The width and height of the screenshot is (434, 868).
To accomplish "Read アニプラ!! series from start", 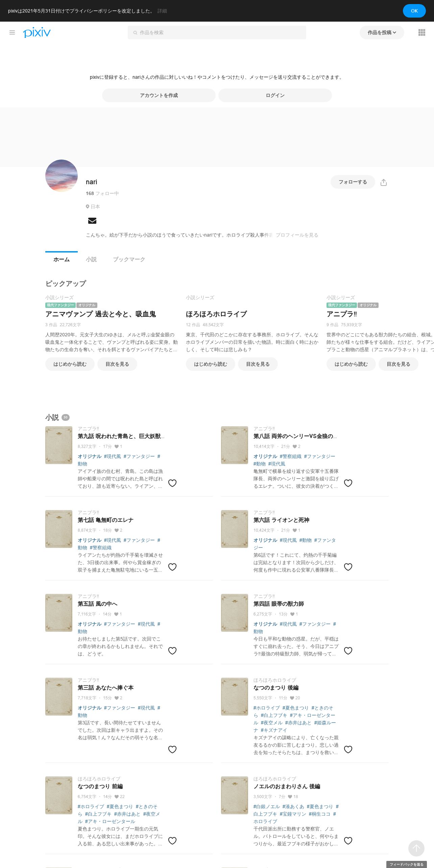I will (351, 364).
